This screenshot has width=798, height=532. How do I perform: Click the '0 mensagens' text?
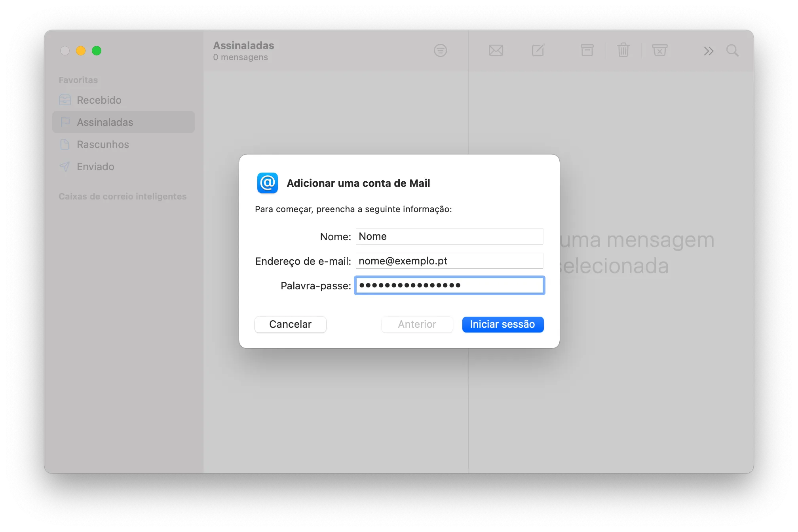pos(240,57)
